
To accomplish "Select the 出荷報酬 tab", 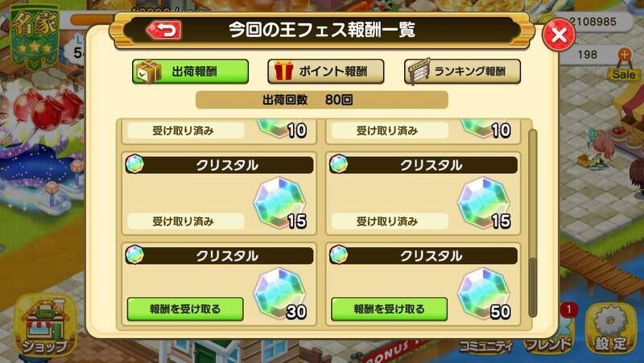I will click(191, 72).
